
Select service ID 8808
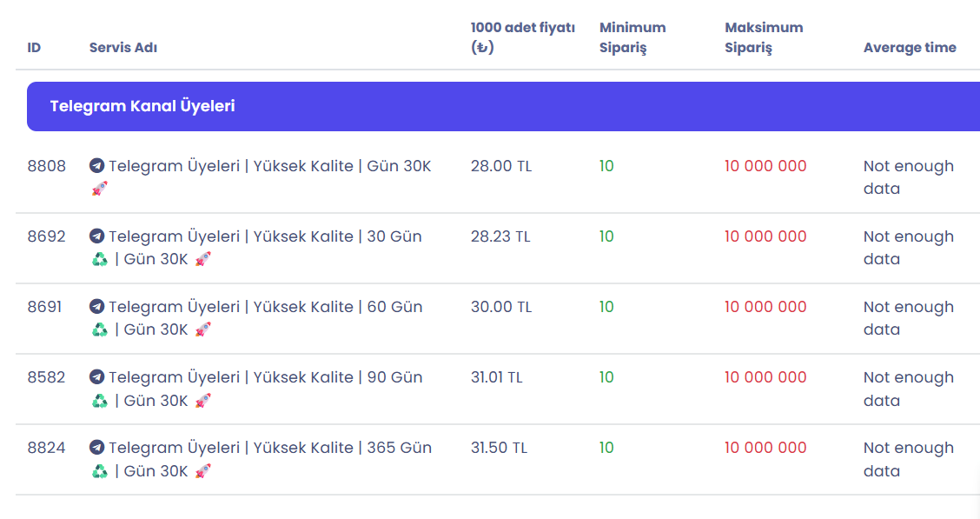point(47,166)
